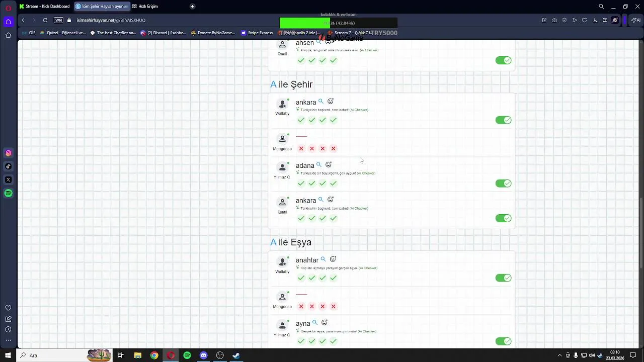Screen dimensions: 644x362
Task: Take a snapshot with camera icon
Action: [x=554, y=20]
